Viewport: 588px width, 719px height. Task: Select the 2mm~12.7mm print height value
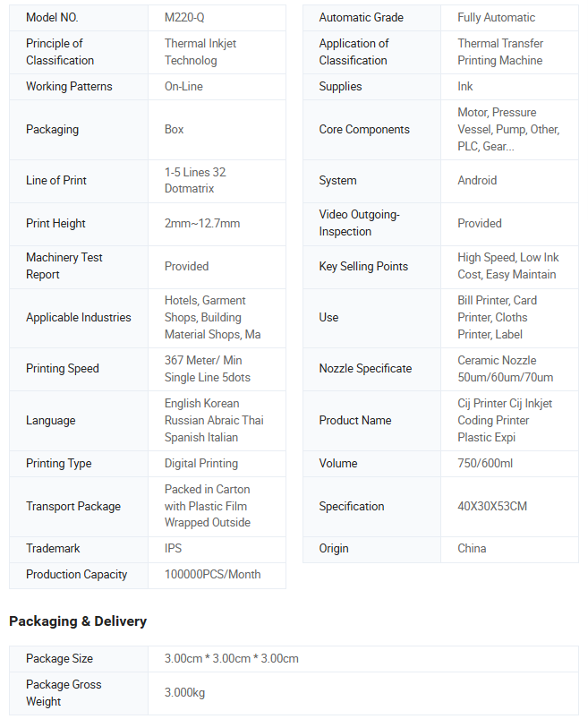pos(202,223)
